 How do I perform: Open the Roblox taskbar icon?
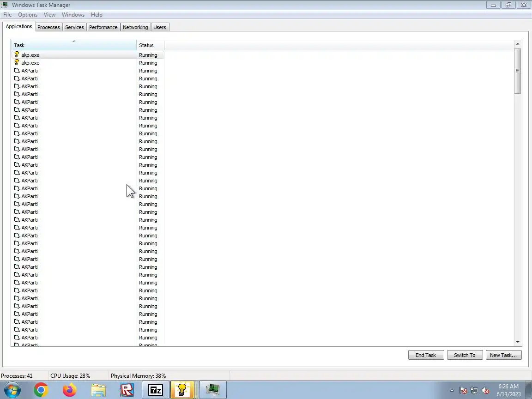[x=127, y=390]
